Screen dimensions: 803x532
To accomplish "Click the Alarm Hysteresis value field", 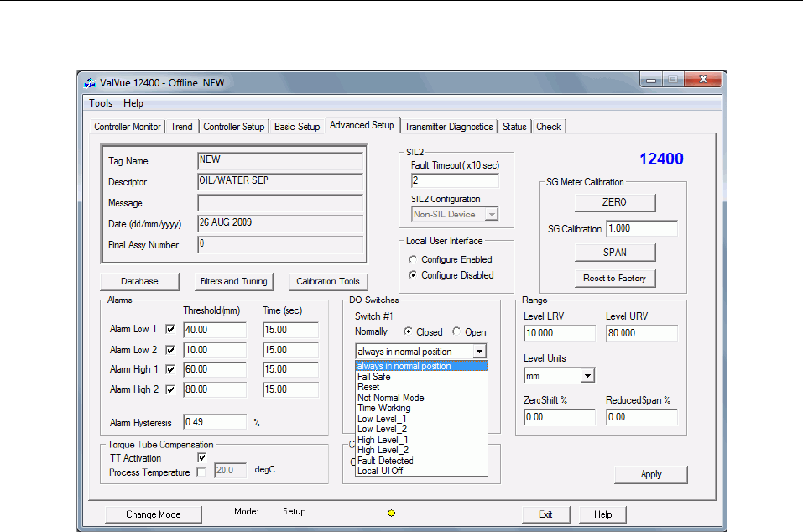I will [215, 422].
